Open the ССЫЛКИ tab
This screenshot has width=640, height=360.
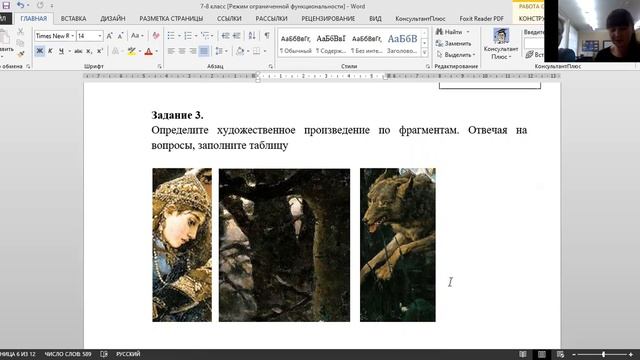(x=229, y=19)
